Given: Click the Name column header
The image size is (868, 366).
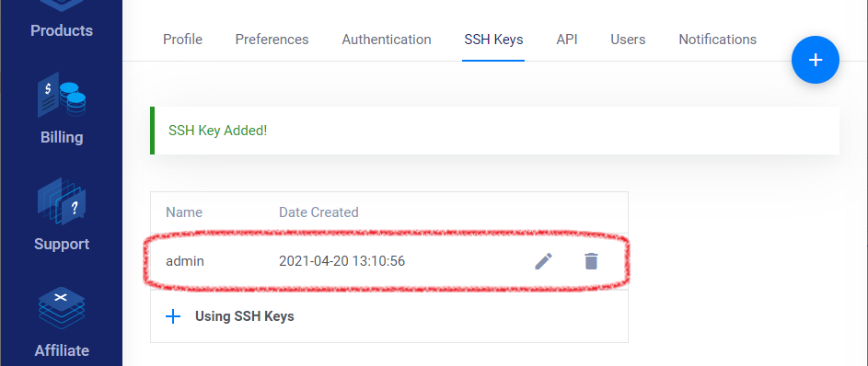Looking at the screenshot, I should pyautogui.click(x=184, y=212).
